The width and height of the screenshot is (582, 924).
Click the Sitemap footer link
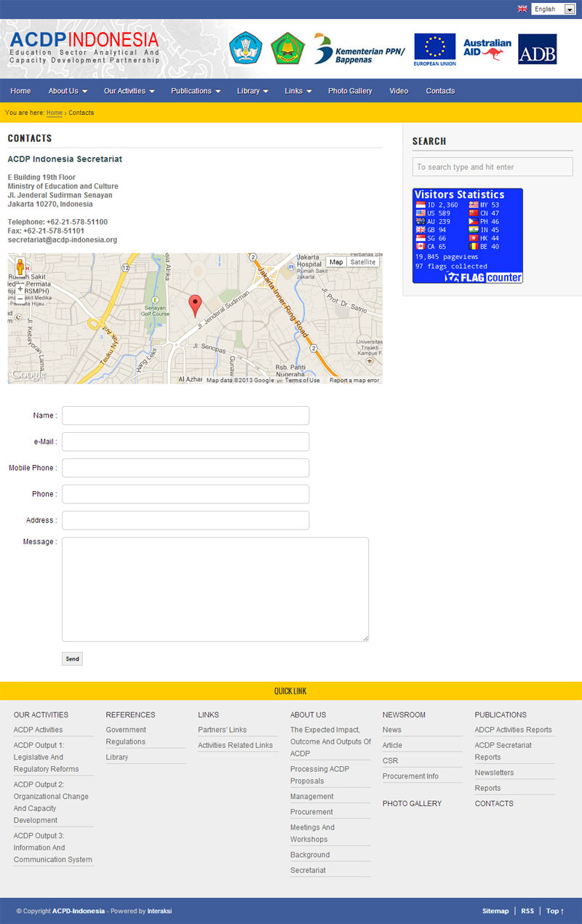[x=495, y=911]
